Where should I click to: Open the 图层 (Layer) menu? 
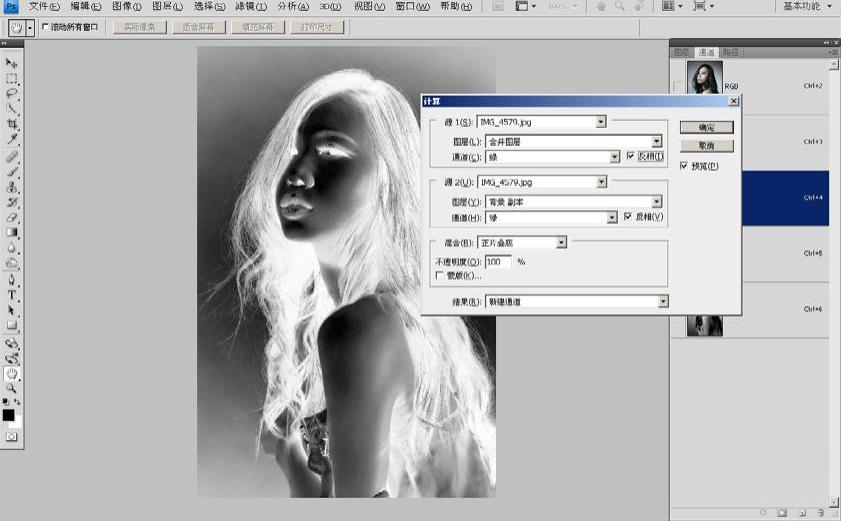[167, 6]
